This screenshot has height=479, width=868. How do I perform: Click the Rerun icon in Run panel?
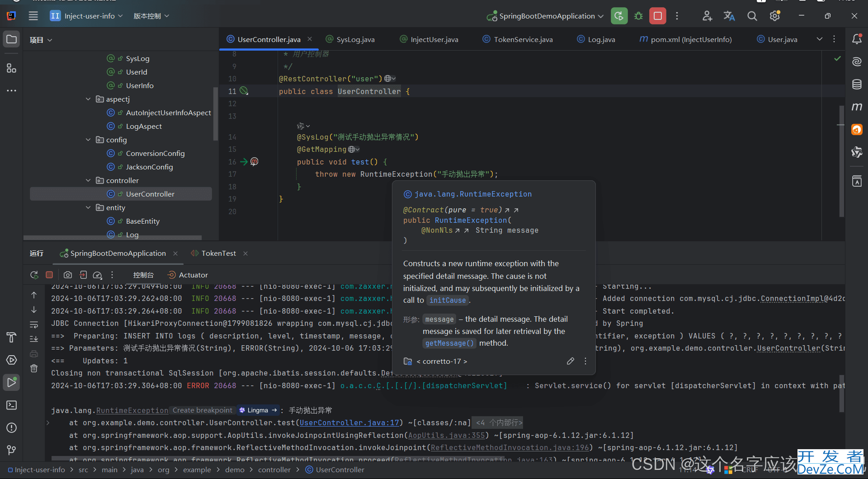coord(34,275)
